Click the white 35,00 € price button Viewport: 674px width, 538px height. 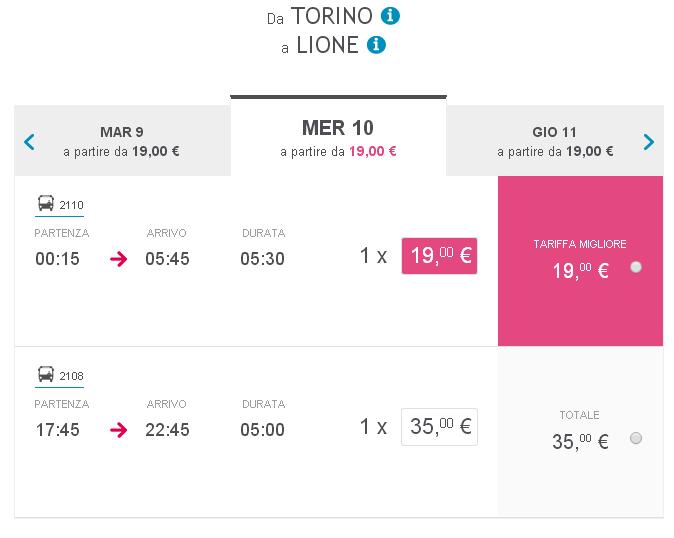[439, 427]
